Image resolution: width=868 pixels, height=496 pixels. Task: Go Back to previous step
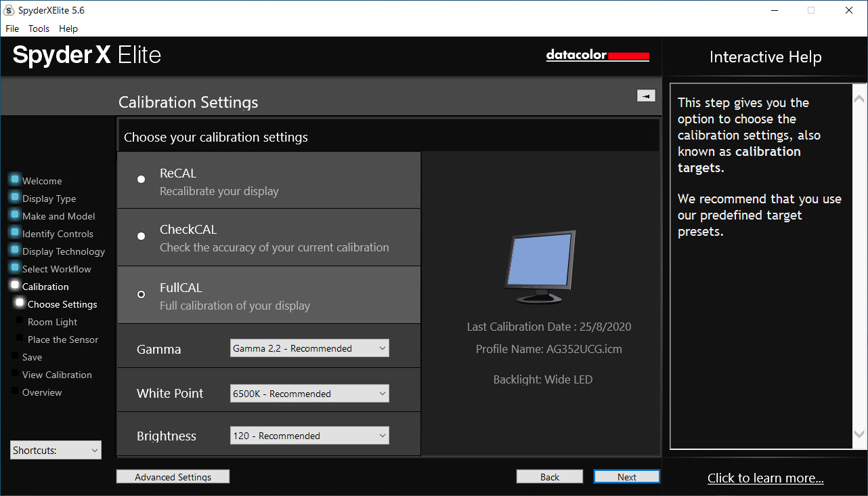pyautogui.click(x=550, y=477)
